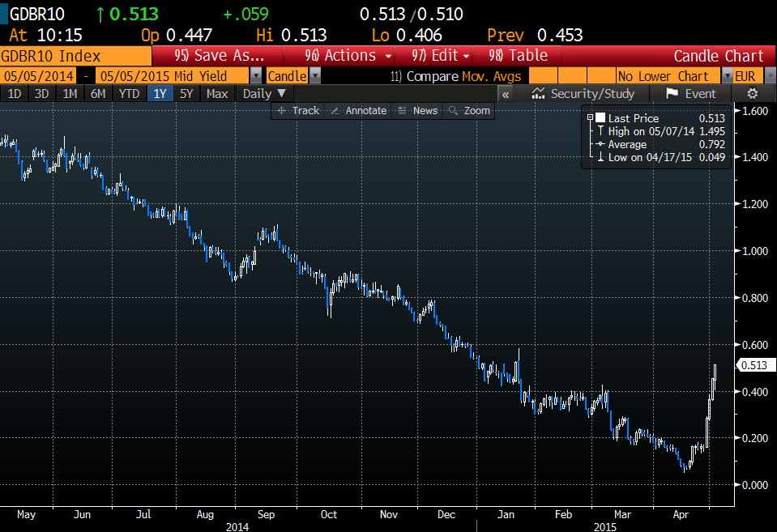Expand the Mid Yield dropdown arrow

[x=256, y=76]
